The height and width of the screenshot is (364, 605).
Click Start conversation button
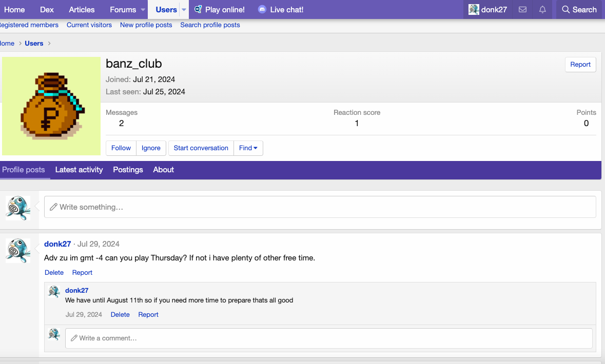click(x=201, y=148)
